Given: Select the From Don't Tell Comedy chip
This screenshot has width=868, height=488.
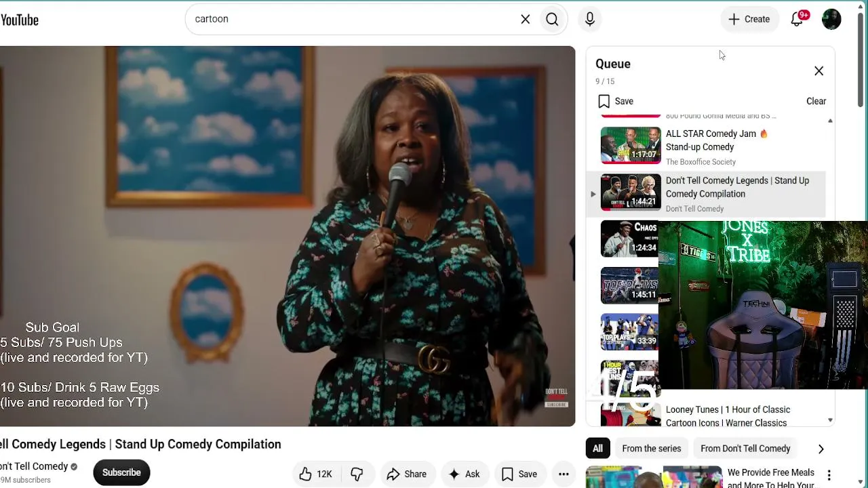Looking at the screenshot, I should point(745,448).
